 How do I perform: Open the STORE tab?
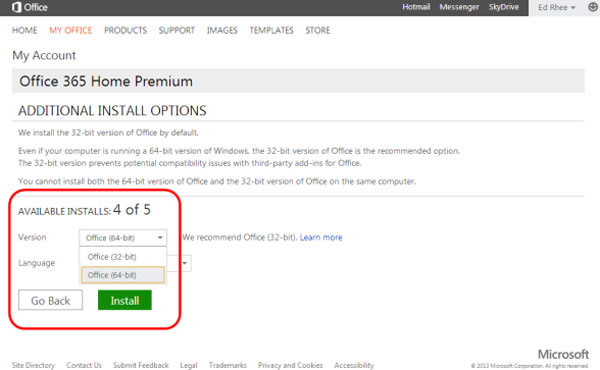318,30
